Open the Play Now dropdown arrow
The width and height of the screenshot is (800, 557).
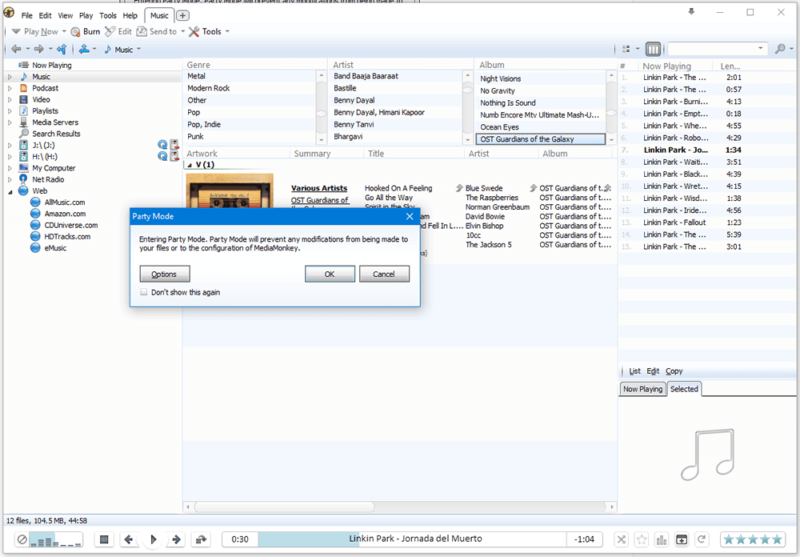[x=64, y=32]
